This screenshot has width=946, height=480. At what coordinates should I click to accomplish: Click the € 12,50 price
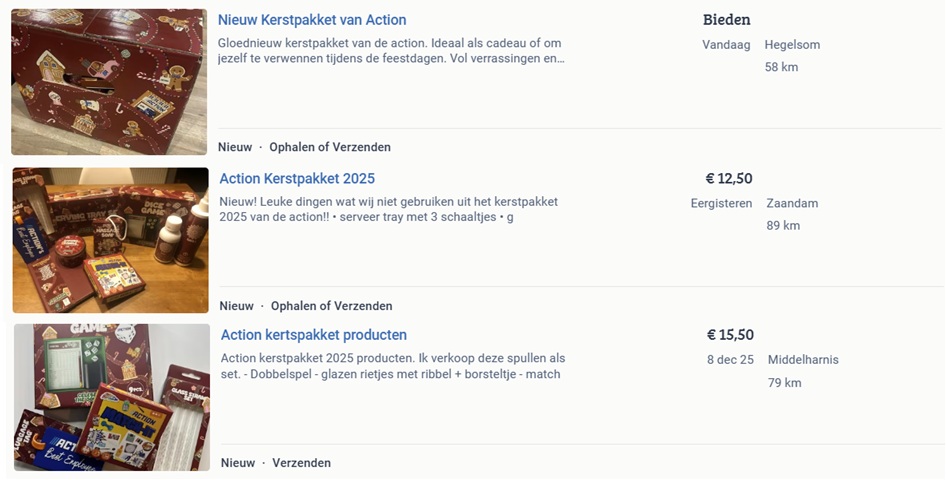(728, 179)
